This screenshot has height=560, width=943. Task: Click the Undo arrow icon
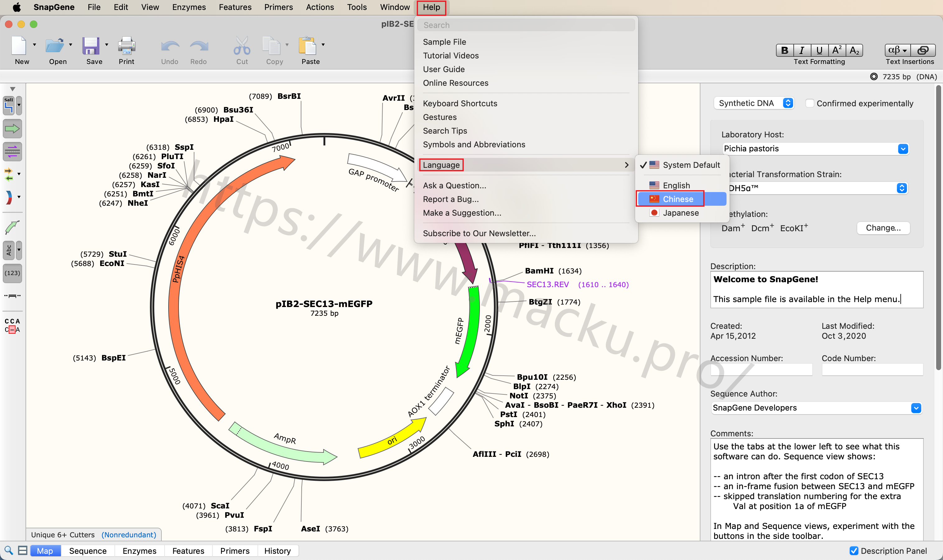(x=170, y=46)
